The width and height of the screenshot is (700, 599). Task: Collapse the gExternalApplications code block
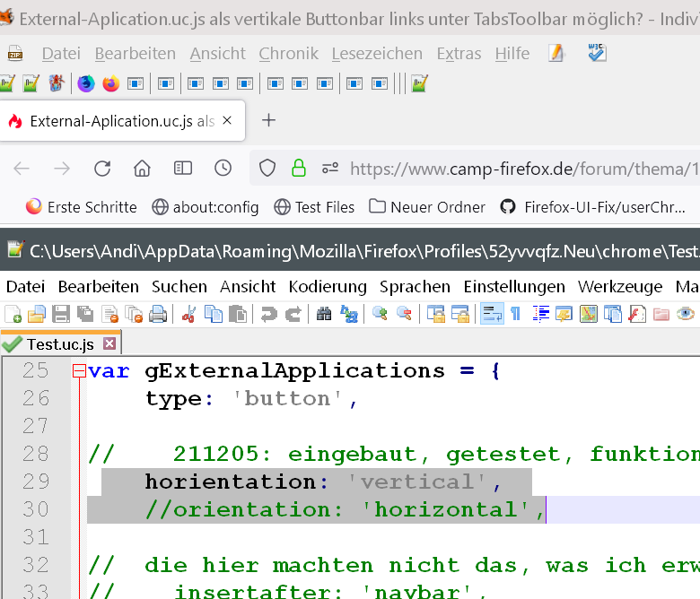pyautogui.click(x=79, y=371)
